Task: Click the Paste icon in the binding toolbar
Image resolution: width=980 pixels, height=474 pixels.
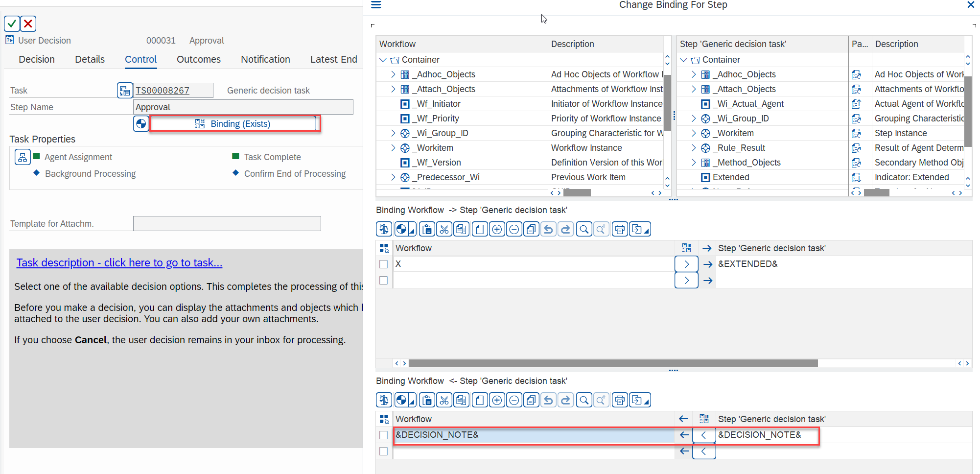Action: tap(427, 229)
